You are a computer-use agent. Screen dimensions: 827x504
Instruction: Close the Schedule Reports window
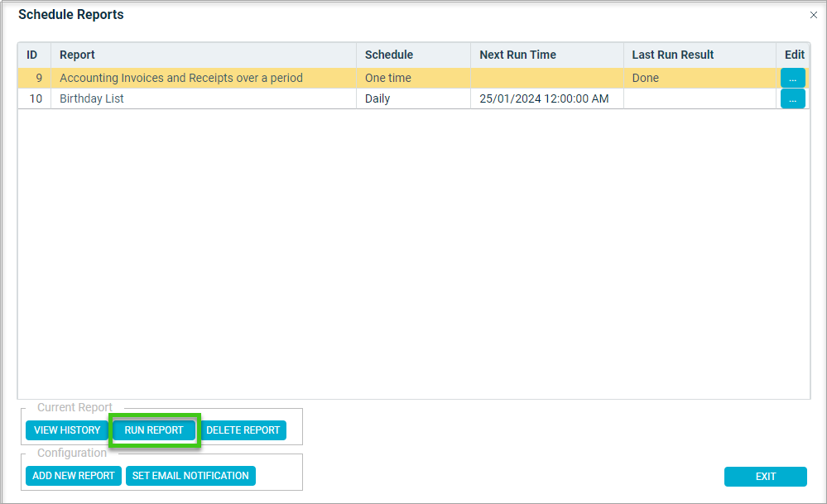(813, 15)
